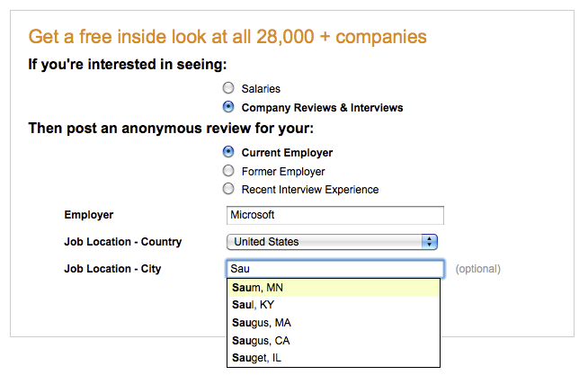Select the Recent Interview Experience radio option
This screenshot has height=384, width=588.
[x=228, y=189]
